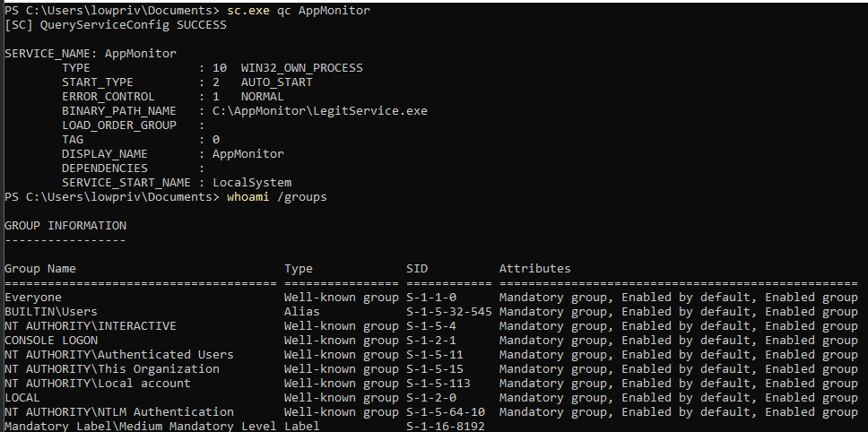This screenshot has width=868, height=432.
Task: Click the SID column header
Action: (417, 269)
